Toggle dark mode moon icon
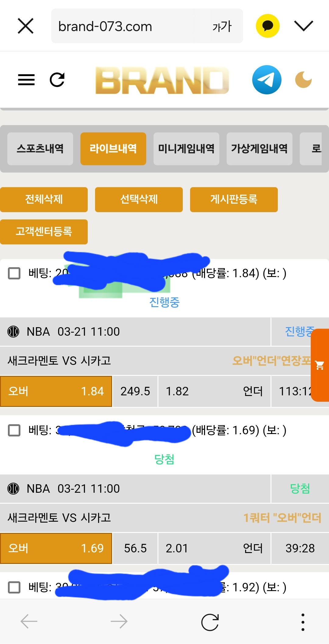329x644 pixels. [303, 80]
